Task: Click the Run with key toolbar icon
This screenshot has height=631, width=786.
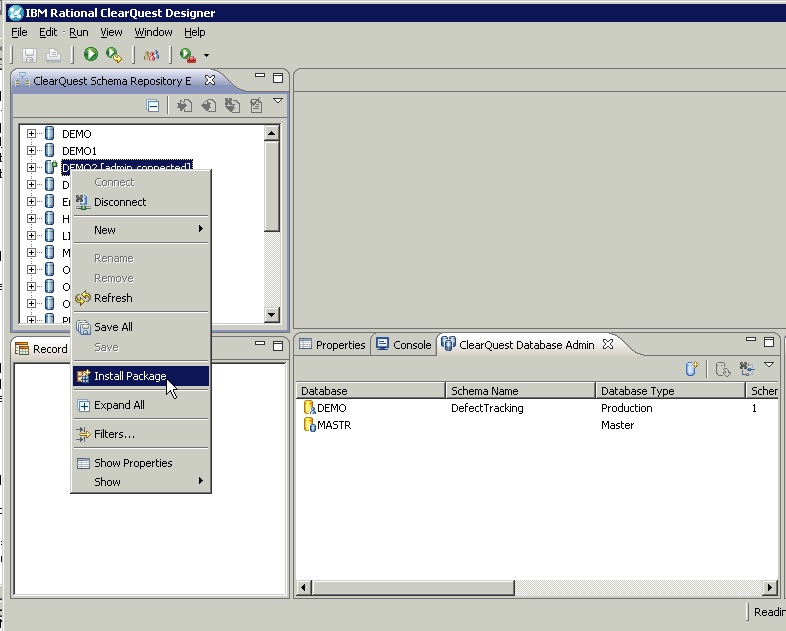Action: [x=114, y=55]
